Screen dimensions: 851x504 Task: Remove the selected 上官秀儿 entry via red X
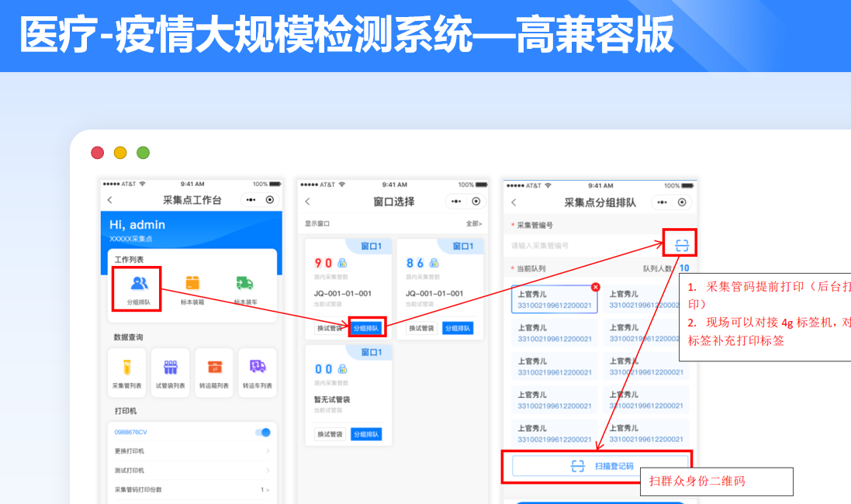pos(595,287)
